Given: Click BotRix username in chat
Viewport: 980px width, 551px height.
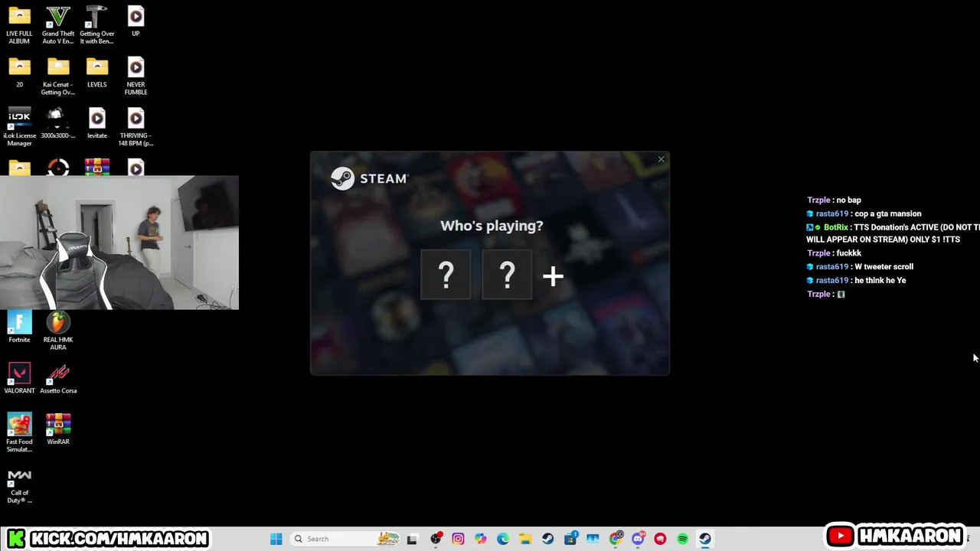Looking at the screenshot, I should [835, 227].
